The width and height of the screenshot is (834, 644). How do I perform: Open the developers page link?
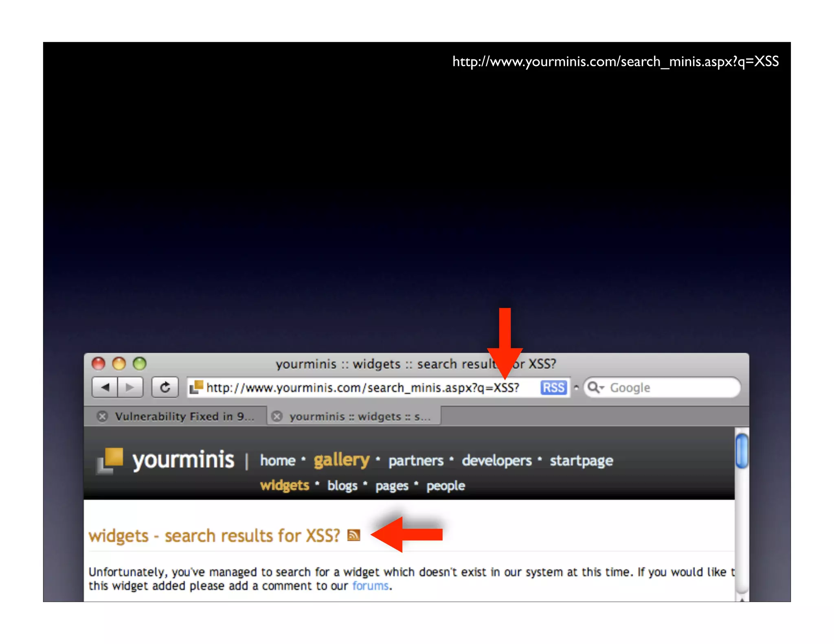(496, 460)
